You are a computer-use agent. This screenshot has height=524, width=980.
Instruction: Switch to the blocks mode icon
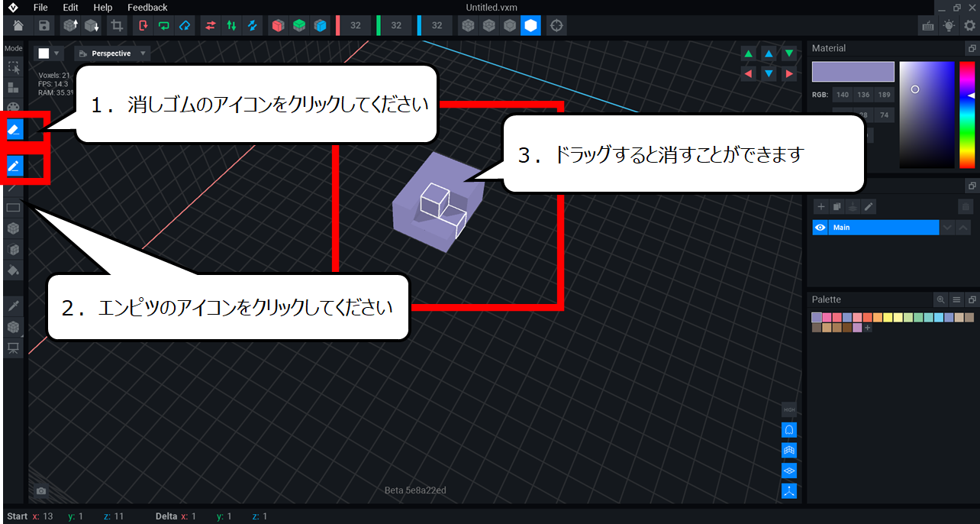coord(14,87)
